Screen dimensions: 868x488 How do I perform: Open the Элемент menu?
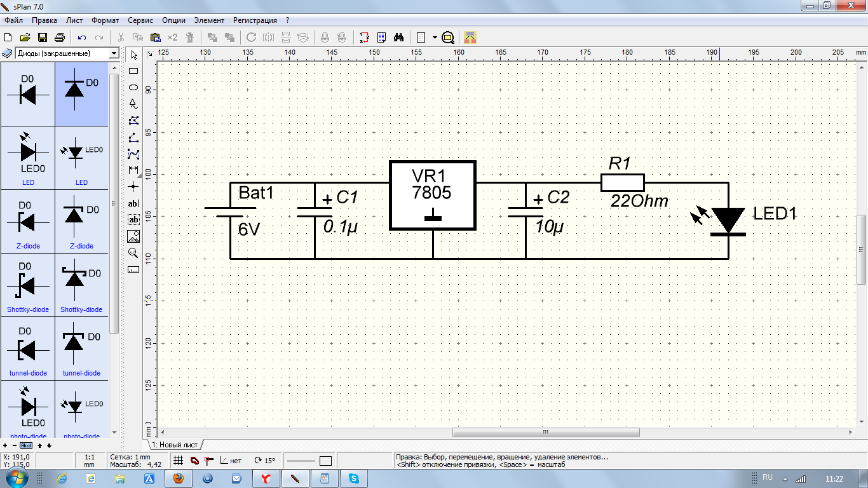(x=209, y=20)
